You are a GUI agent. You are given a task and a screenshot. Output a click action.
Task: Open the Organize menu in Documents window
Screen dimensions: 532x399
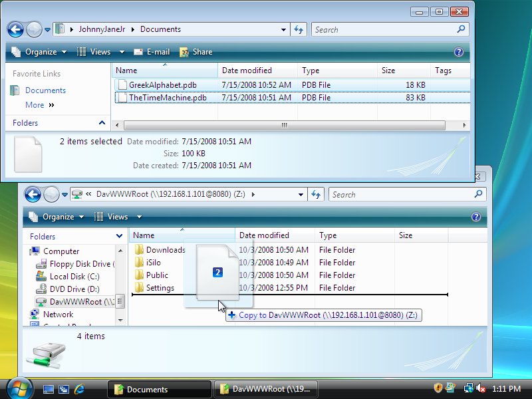[x=39, y=52]
